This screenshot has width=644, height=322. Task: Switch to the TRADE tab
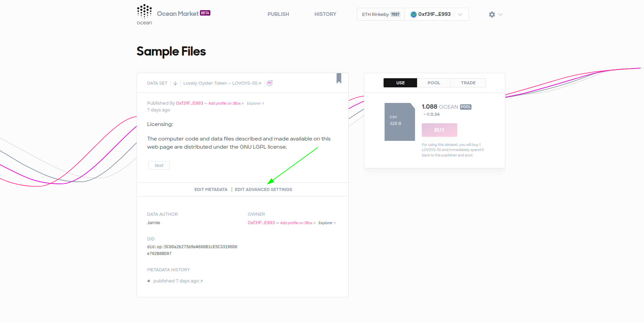[468, 83]
